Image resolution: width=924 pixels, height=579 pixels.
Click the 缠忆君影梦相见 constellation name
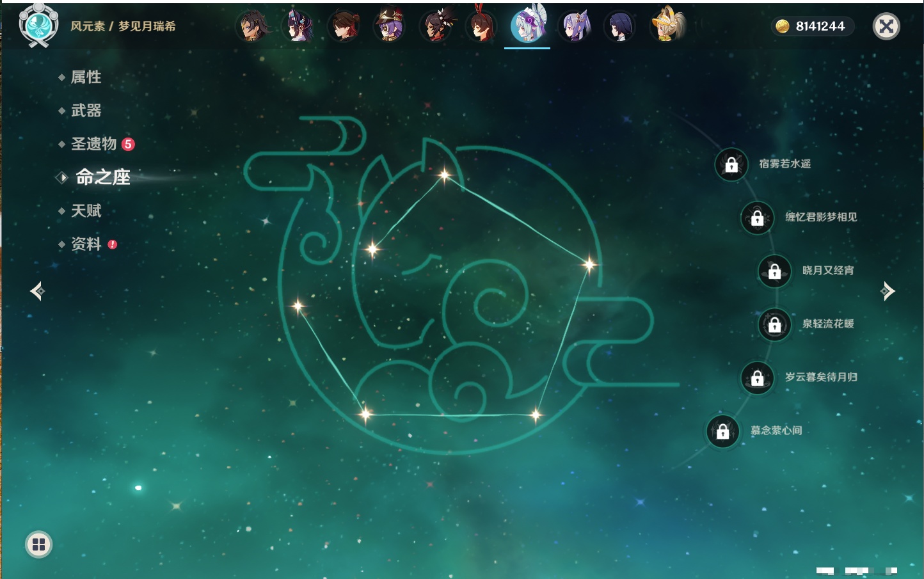(x=821, y=217)
